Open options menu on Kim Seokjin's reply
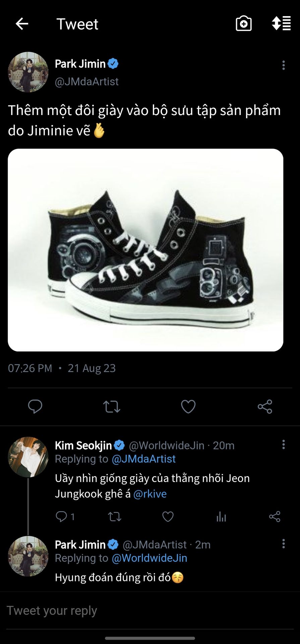300x644 pixels. [284, 445]
